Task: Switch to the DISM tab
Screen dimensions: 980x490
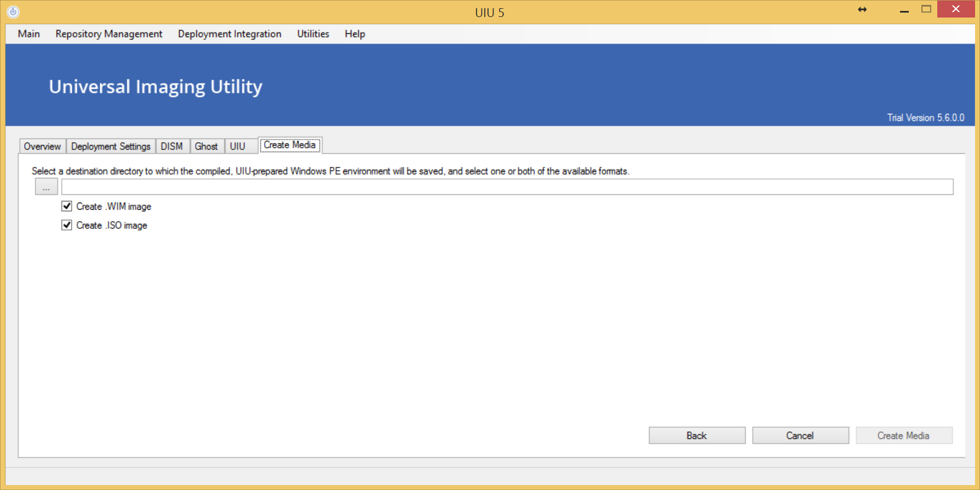Action: [172, 146]
